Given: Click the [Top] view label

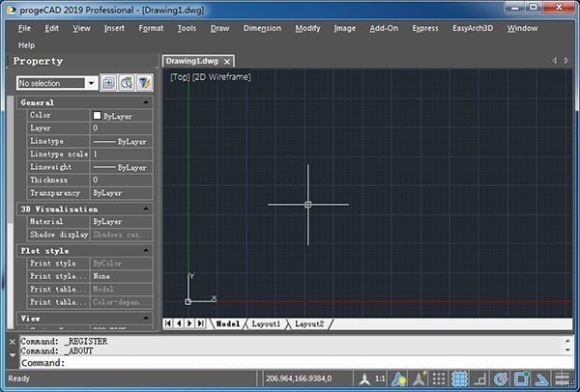Looking at the screenshot, I should (x=180, y=77).
